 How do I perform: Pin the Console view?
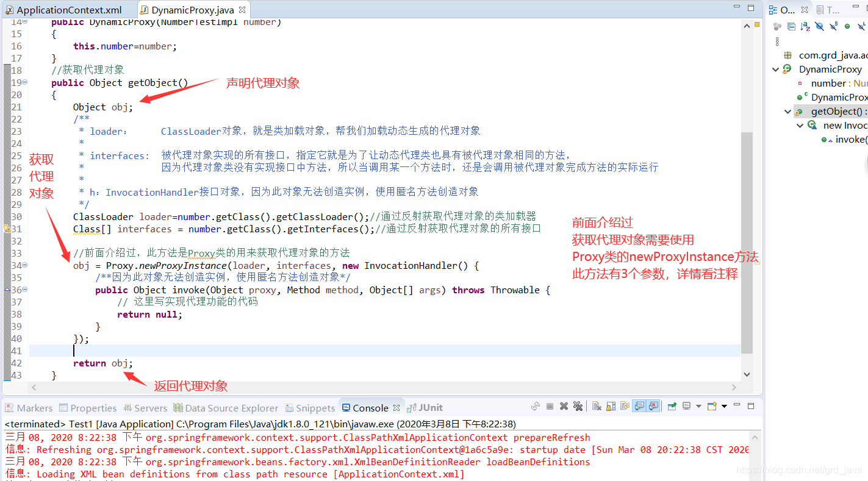[x=672, y=407]
